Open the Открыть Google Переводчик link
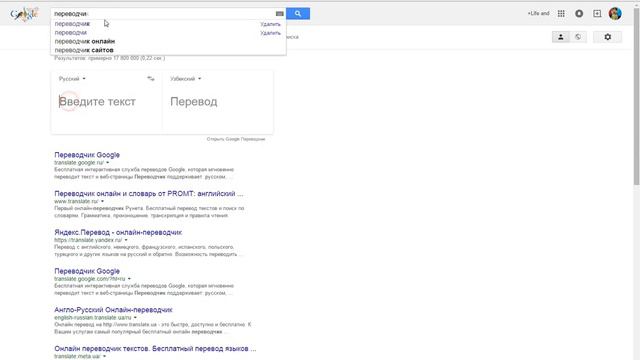640x360 pixels. (236, 139)
